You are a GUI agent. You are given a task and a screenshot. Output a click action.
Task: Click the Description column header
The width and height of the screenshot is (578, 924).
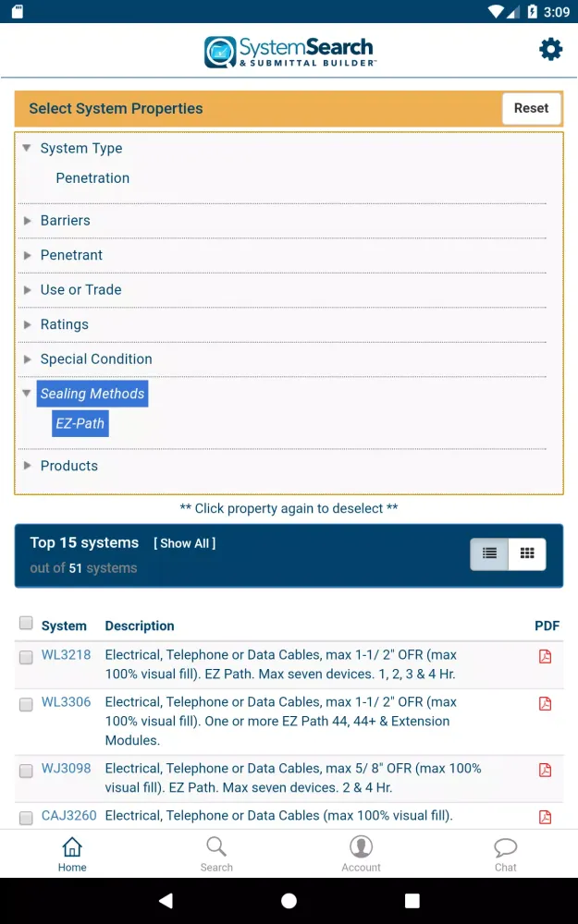[x=140, y=626]
